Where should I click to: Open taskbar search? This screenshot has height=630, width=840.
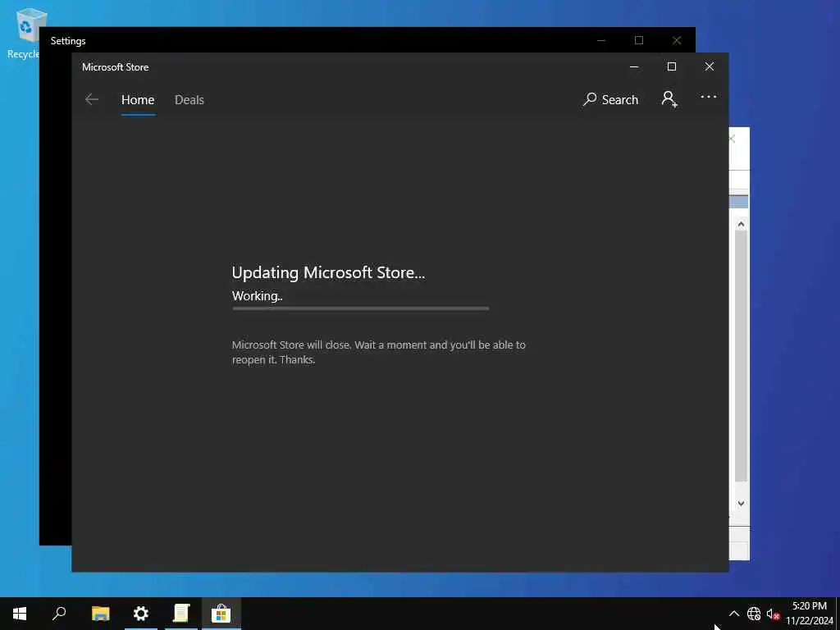tap(59, 614)
